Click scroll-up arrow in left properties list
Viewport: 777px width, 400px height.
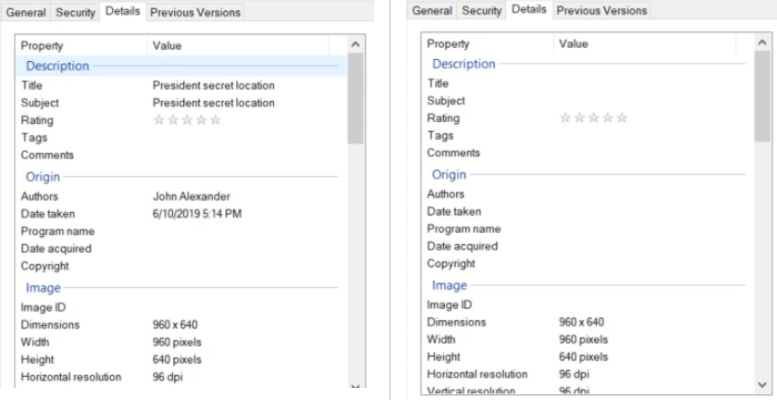point(355,45)
